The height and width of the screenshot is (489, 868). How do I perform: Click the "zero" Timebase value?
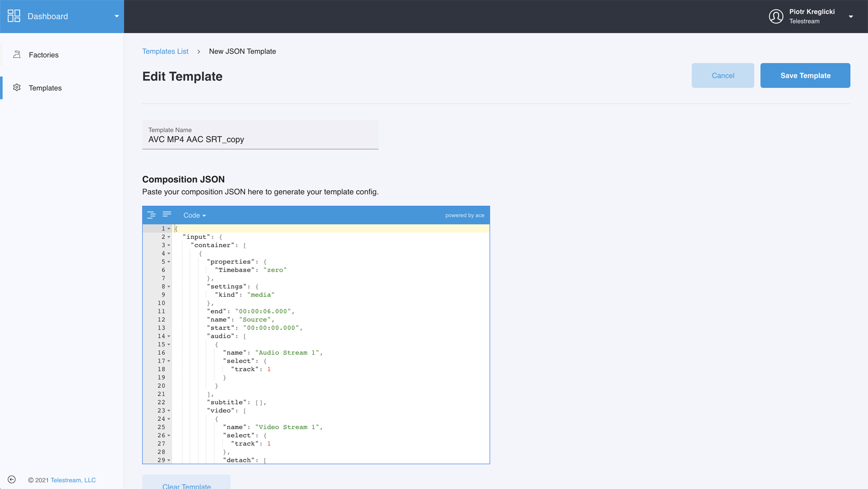[x=275, y=270]
